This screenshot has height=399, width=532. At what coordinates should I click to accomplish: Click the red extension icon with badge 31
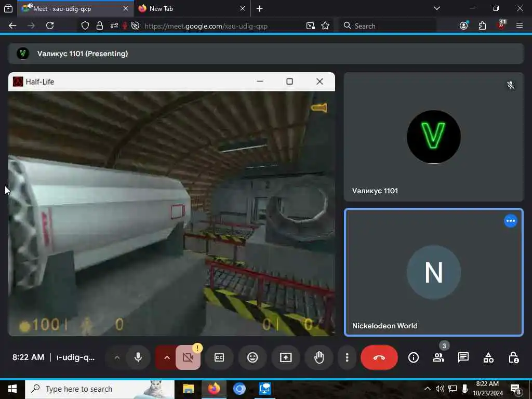(x=501, y=25)
